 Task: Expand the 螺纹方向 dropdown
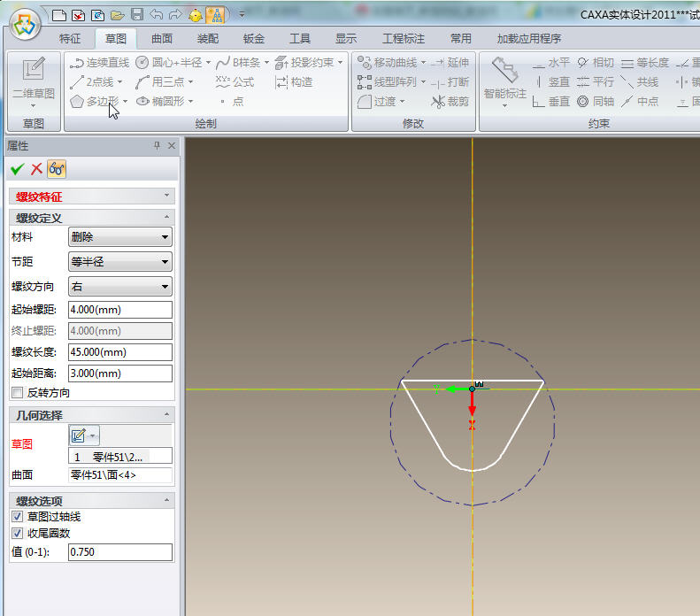coord(119,287)
